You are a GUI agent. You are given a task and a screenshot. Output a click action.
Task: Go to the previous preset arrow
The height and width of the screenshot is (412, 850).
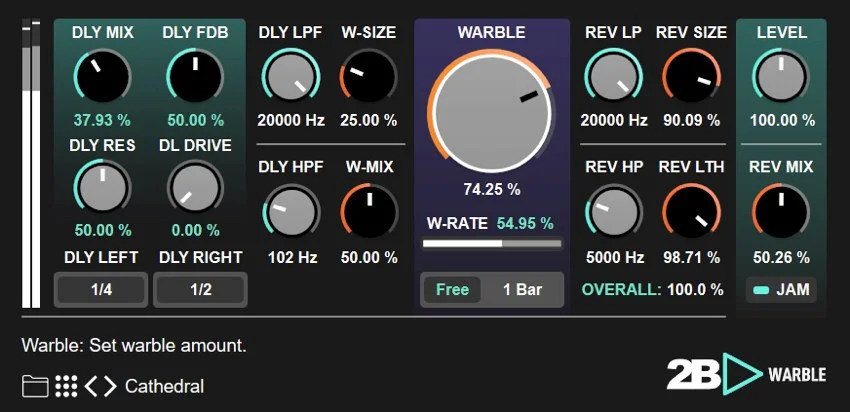91,387
